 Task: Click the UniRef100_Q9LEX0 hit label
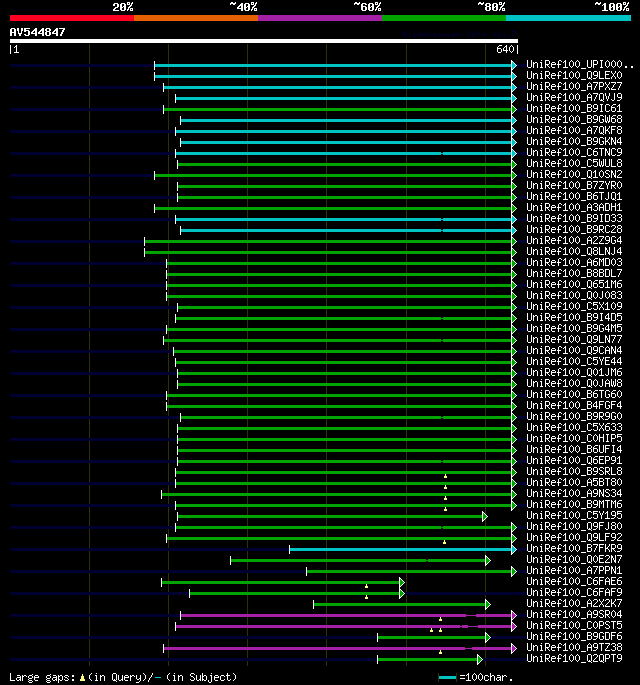574,76
